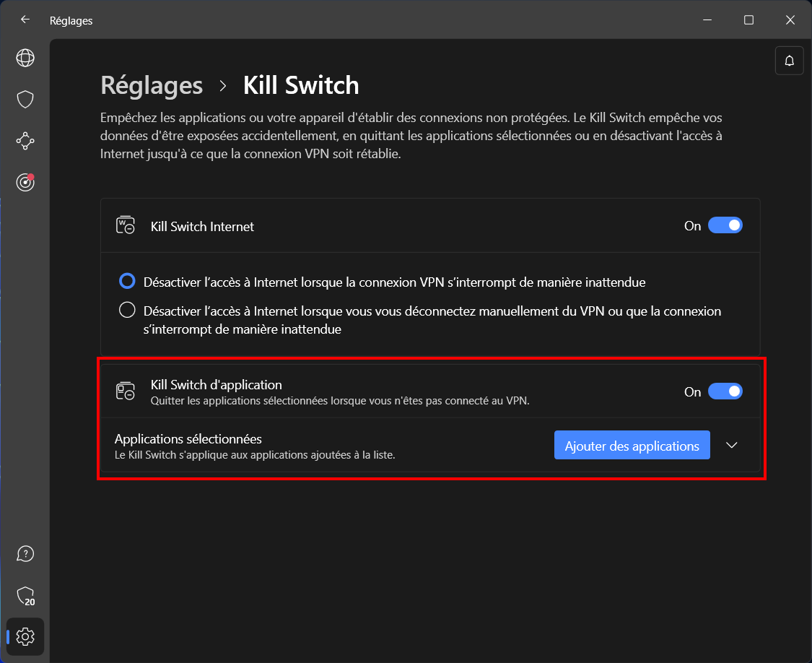Screen dimensions: 812x663
Task: Click the Kill Switch Internet label
Action: coord(202,227)
